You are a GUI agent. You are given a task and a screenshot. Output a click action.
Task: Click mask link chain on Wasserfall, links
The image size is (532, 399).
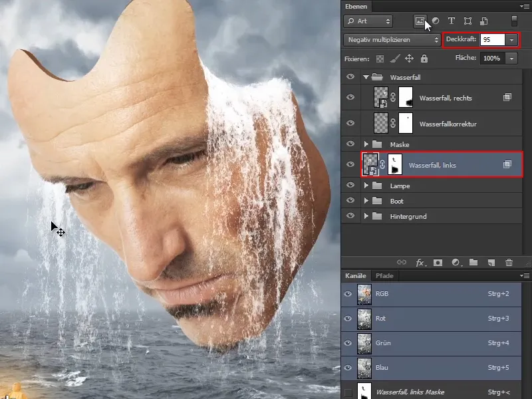click(x=382, y=164)
